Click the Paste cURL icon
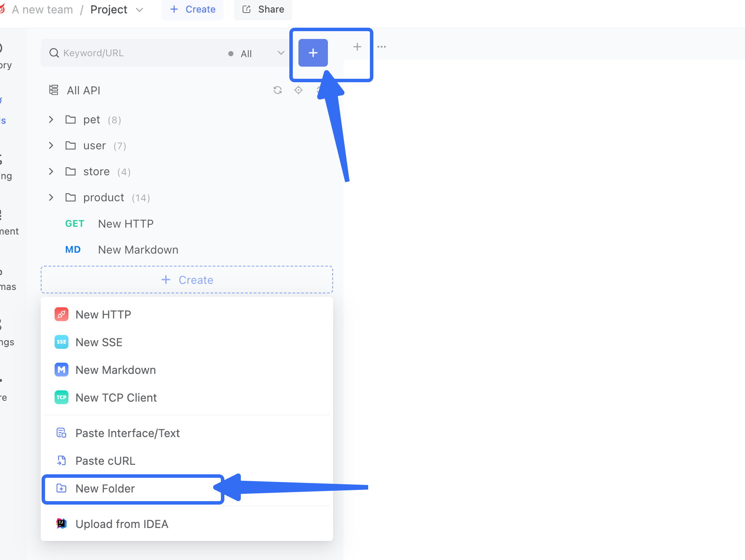 (62, 460)
